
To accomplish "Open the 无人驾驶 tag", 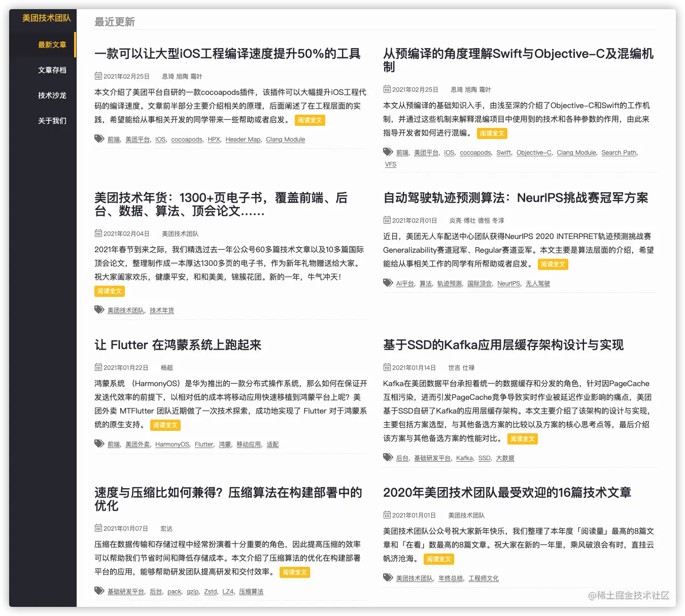I will click(x=538, y=284).
